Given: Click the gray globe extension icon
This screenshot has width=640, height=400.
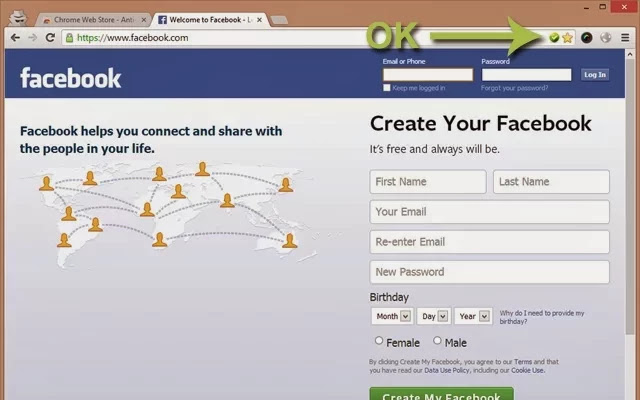Looking at the screenshot, I should [606, 38].
